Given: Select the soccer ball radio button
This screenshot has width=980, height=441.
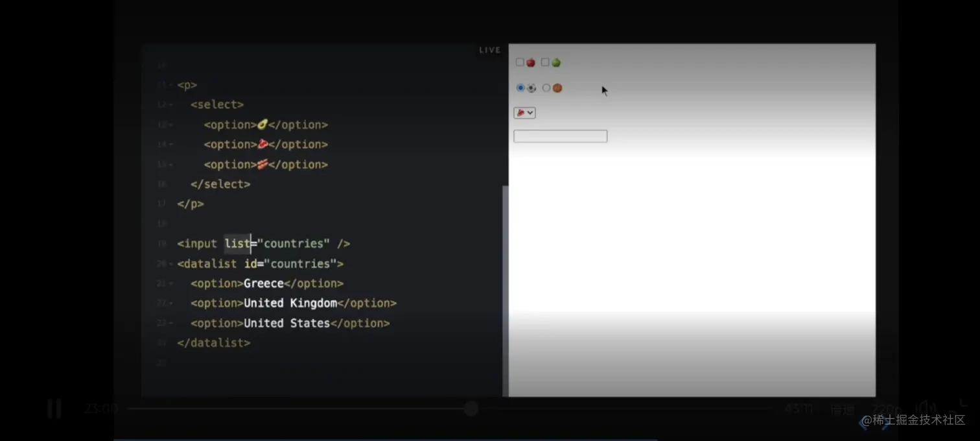Looking at the screenshot, I should pyautogui.click(x=520, y=88).
